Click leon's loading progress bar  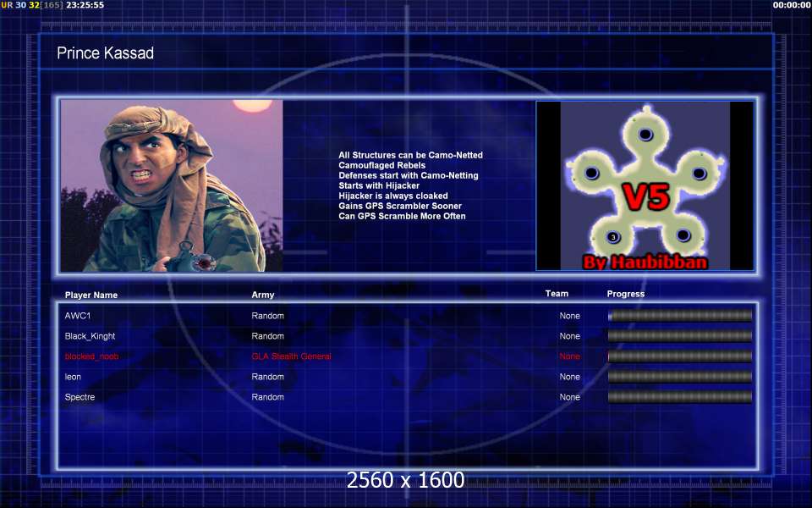click(x=680, y=377)
